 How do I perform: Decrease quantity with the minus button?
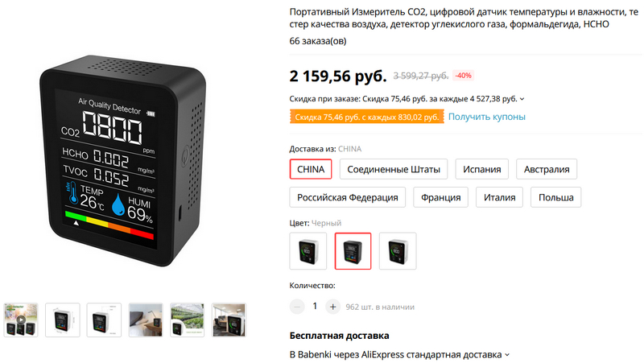[x=297, y=307]
